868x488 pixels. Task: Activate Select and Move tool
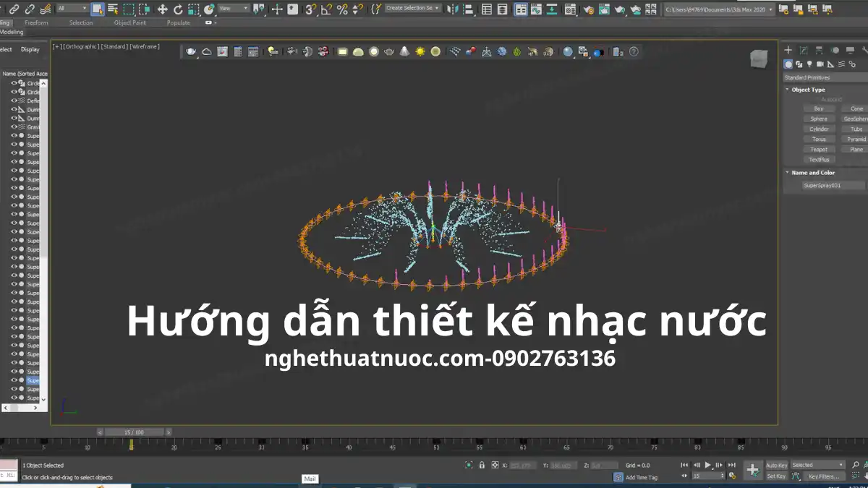coord(162,9)
